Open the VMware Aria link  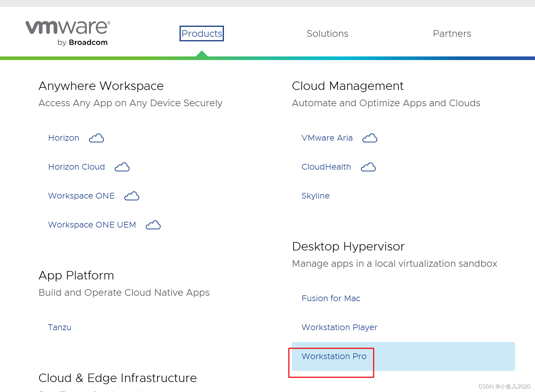pos(327,138)
